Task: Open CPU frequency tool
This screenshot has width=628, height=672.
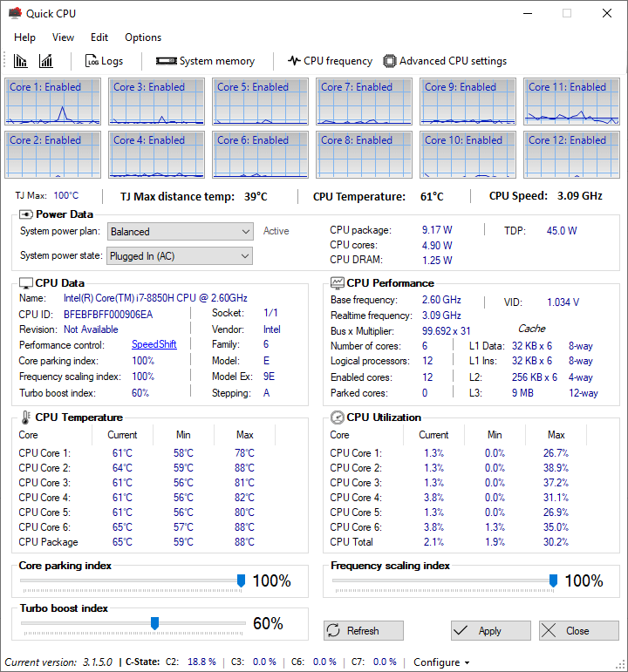Action: 330,61
